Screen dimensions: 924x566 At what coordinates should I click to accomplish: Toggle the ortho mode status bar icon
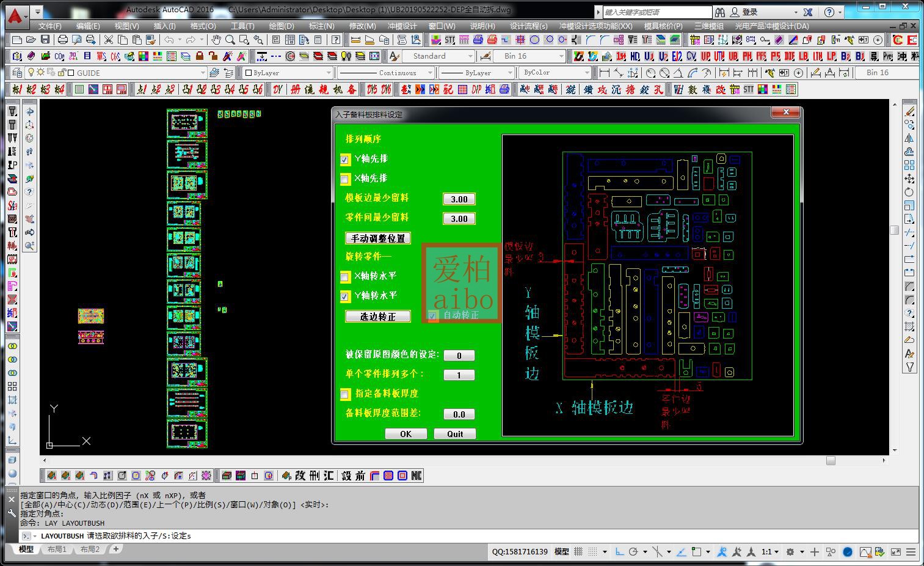coord(619,552)
